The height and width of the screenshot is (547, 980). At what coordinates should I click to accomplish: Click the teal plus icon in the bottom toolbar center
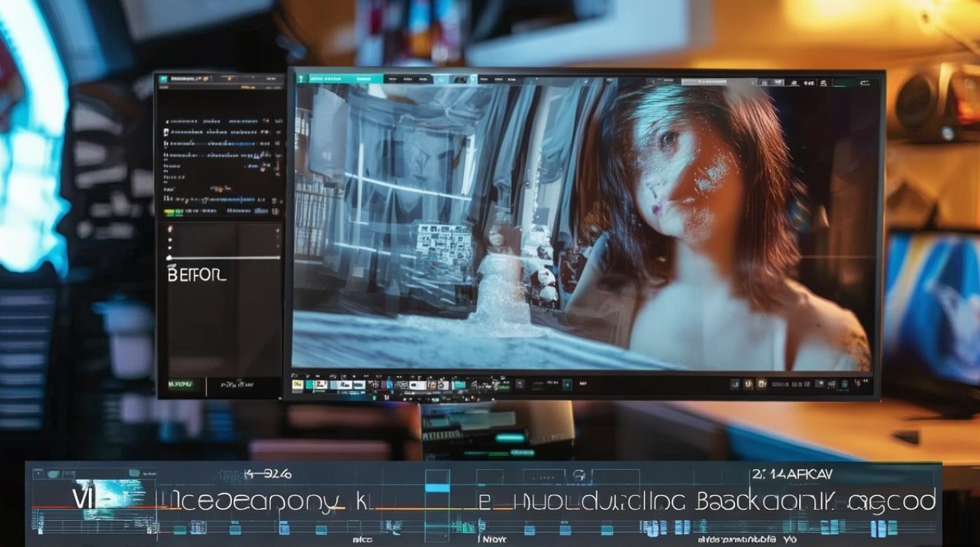tap(567, 384)
